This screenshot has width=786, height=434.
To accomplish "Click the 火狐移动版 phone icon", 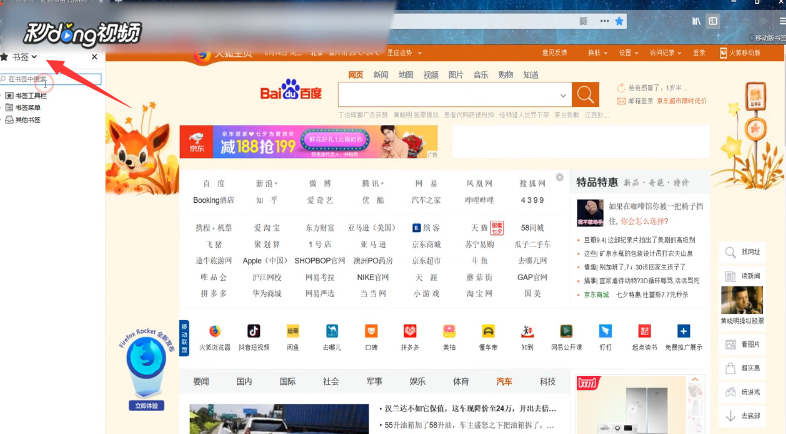I will [723, 53].
